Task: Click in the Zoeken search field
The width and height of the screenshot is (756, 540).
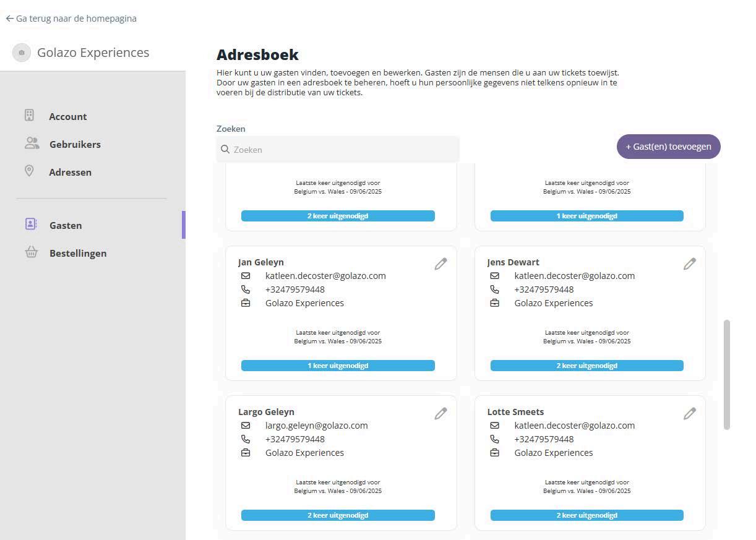Action: pyautogui.click(x=340, y=150)
